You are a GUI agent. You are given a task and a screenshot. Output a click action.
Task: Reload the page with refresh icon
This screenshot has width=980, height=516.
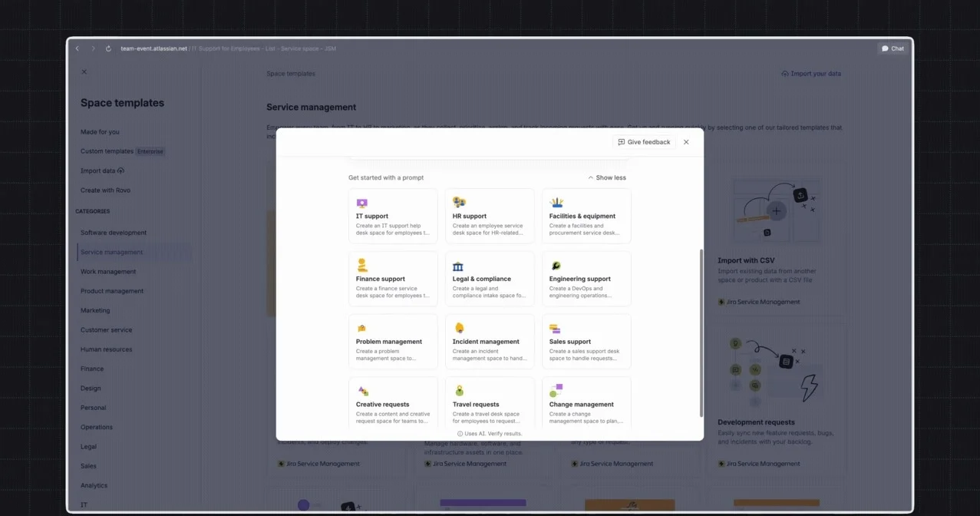click(x=108, y=48)
